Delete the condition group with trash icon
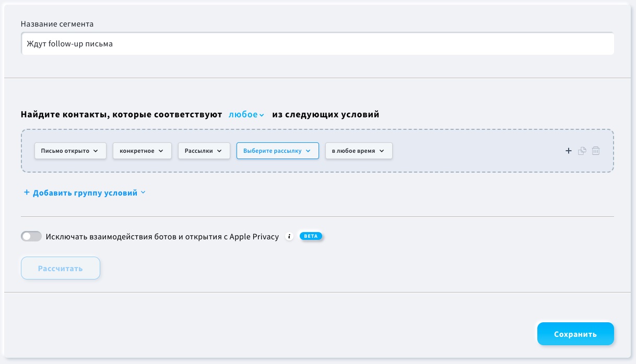 click(596, 151)
